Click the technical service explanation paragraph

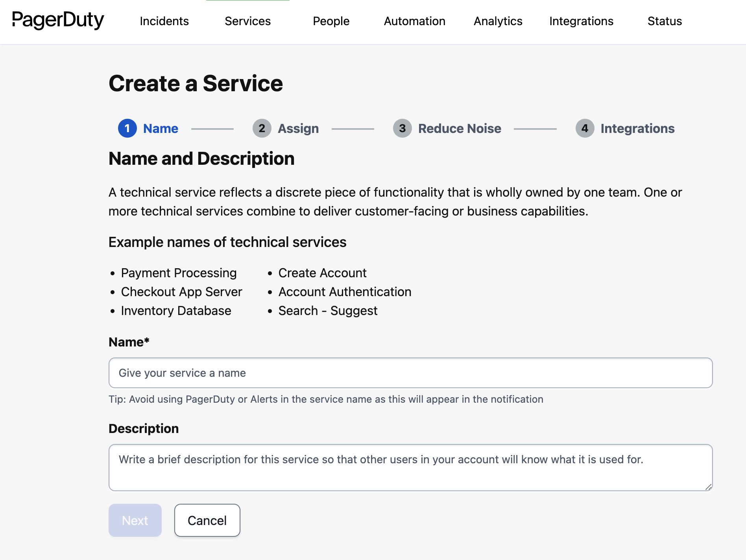395,202
